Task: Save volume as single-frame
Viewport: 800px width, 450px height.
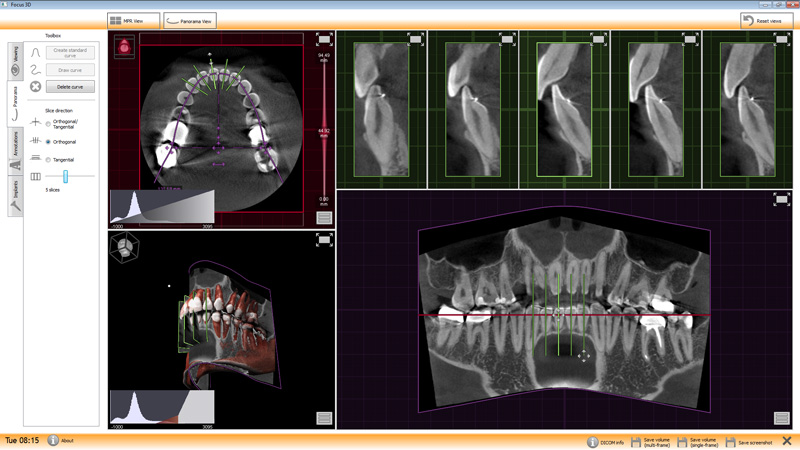Action: 697,441
